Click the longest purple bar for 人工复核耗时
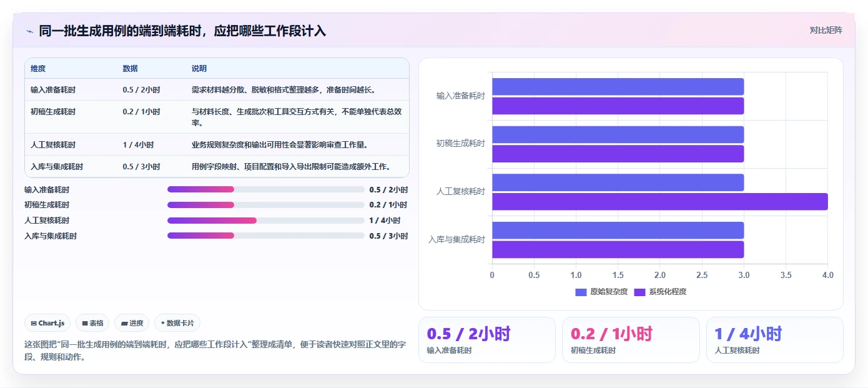The width and height of the screenshot is (868, 388). (659, 202)
